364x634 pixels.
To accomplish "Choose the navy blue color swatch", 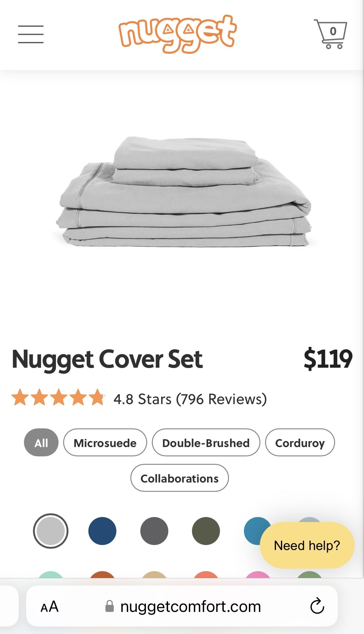I will 102,531.
